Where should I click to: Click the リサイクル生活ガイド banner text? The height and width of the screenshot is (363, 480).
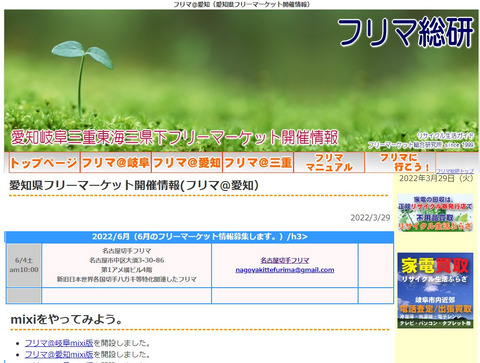pos(445,136)
